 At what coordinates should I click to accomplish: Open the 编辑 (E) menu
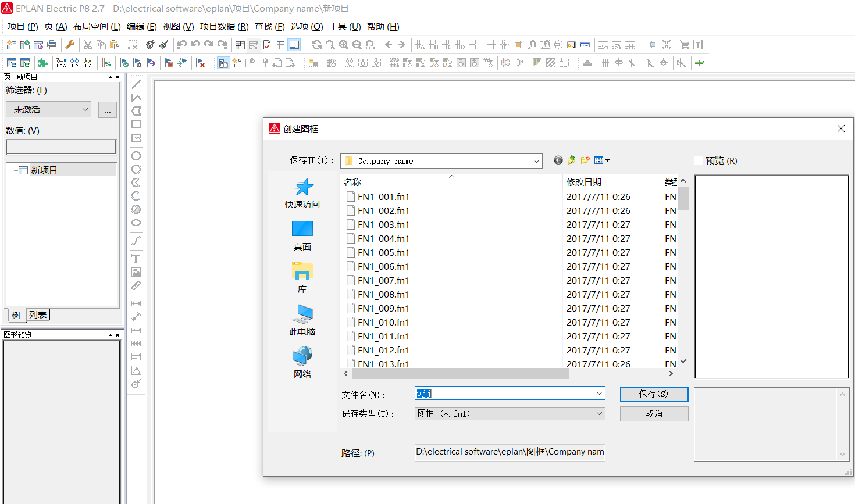pyautogui.click(x=141, y=27)
